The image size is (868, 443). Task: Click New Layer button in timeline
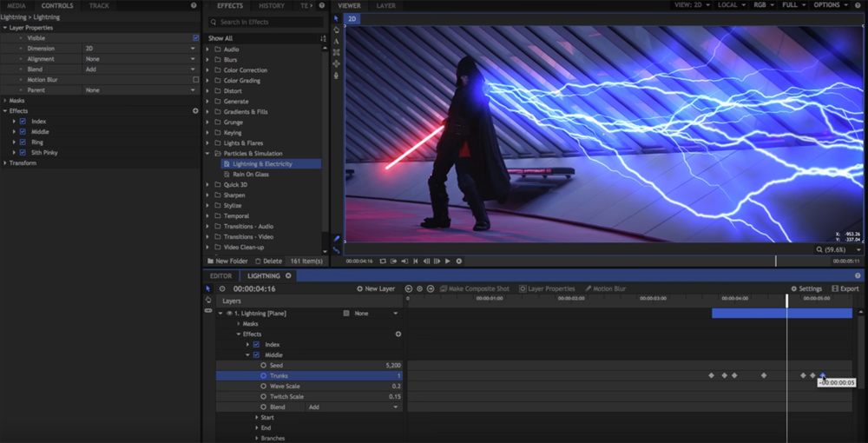pyautogui.click(x=376, y=288)
